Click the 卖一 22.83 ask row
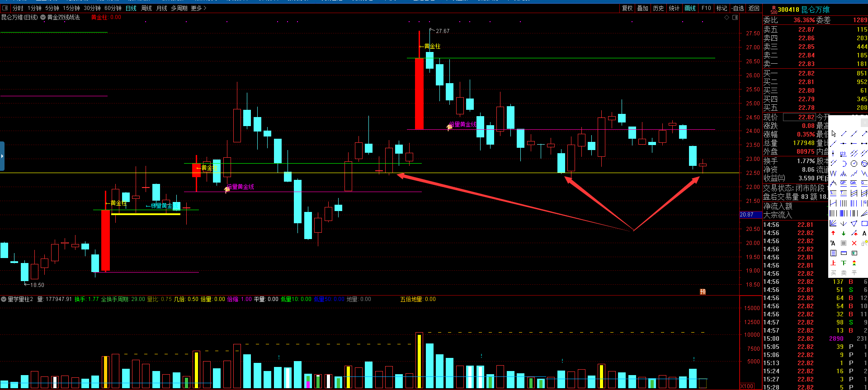Viewport: 868px width, 390px height. 815,64
